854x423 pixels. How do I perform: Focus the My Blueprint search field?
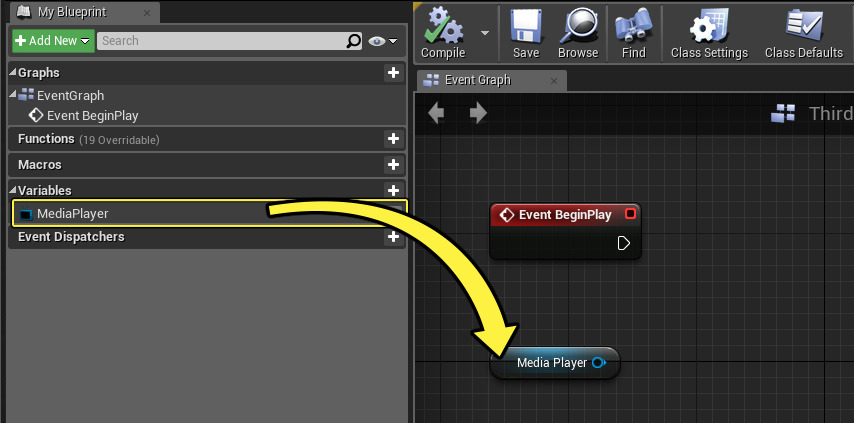[221, 41]
